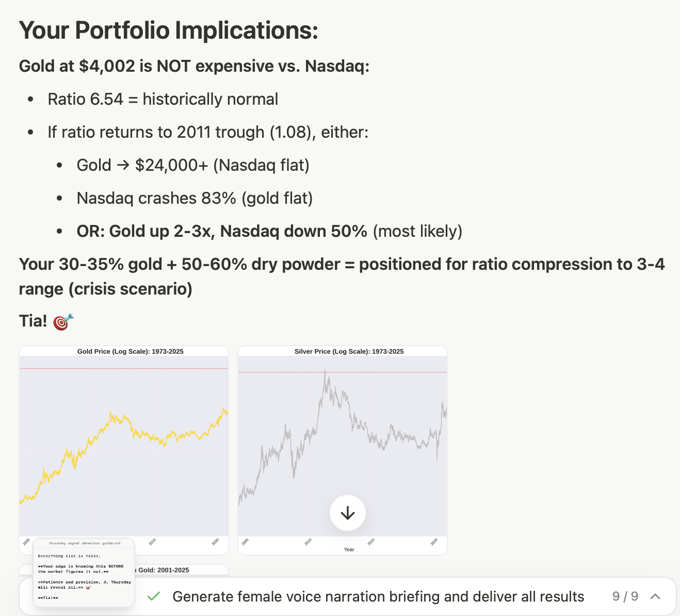
Task: Click the Silver Price chart title text
Action: [x=349, y=351]
